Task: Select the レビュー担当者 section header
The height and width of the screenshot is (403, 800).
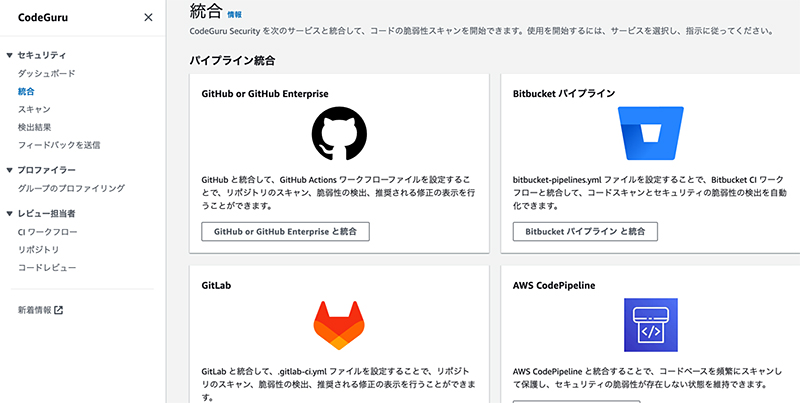Action: point(46,213)
